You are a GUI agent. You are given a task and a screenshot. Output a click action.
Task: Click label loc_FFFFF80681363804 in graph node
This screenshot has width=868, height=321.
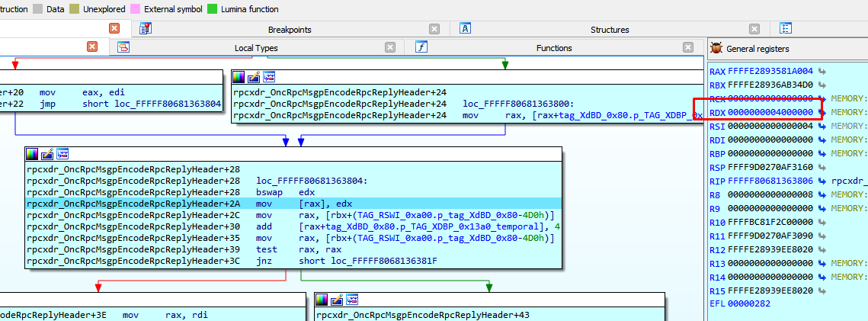pyautogui.click(x=312, y=181)
